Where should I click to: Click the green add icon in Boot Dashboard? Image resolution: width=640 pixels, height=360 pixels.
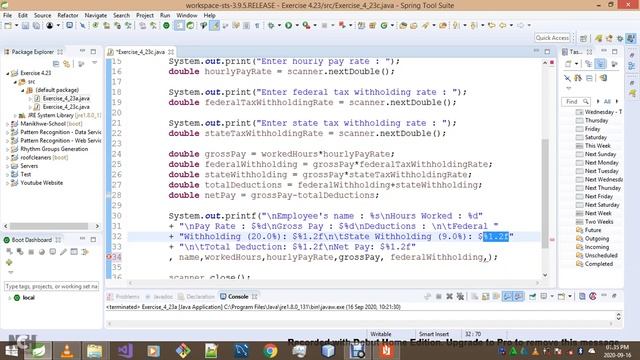9,262
